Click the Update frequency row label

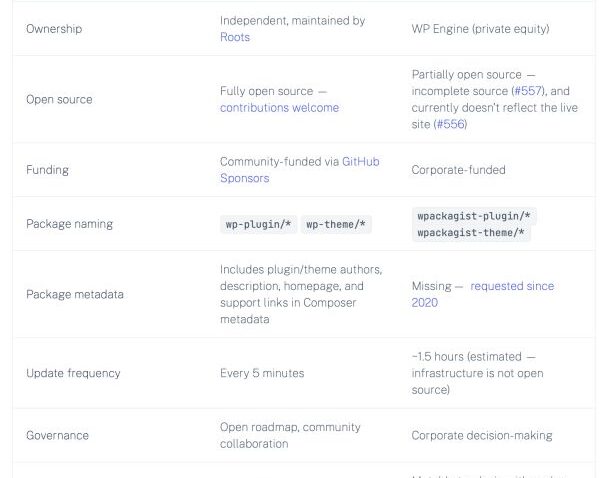point(73,373)
